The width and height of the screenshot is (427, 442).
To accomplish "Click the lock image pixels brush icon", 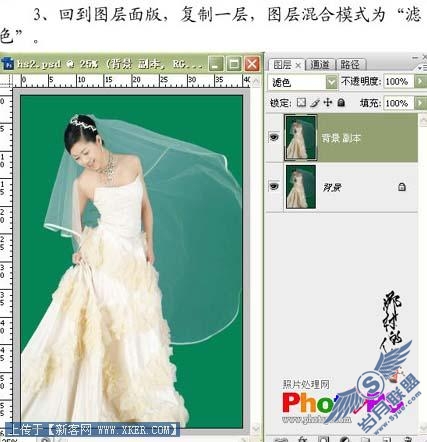I will [x=314, y=103].
